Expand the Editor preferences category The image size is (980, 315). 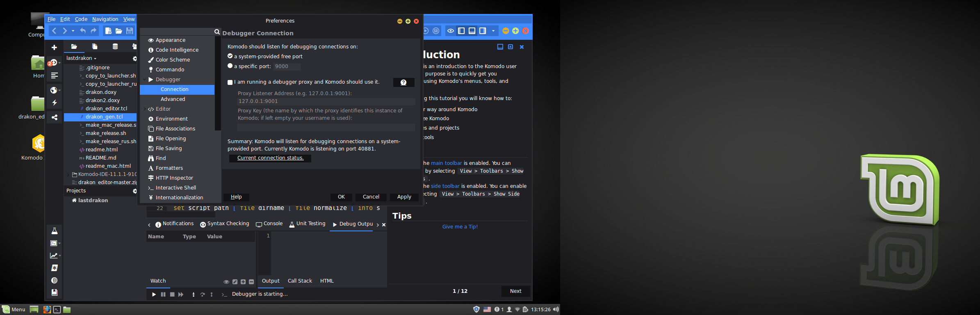point(144,109)
